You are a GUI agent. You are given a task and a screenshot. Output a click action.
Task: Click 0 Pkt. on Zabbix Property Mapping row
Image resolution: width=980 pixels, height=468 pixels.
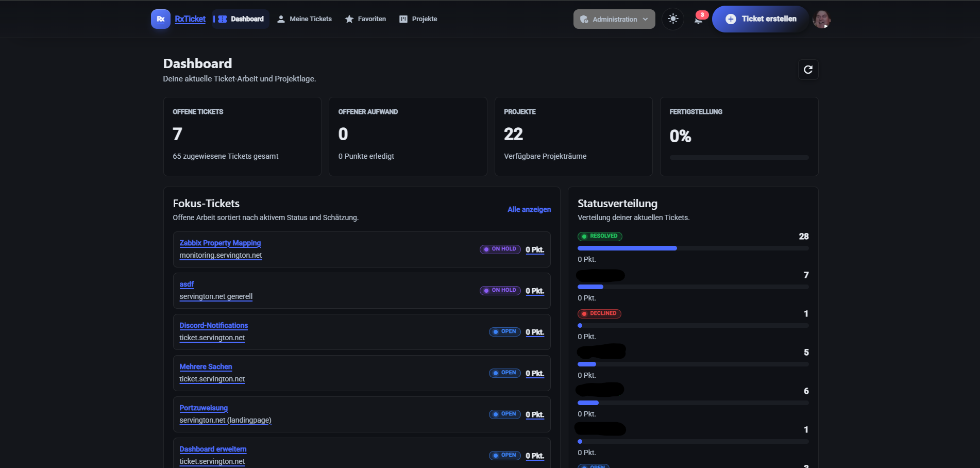[x=535, y=249]
